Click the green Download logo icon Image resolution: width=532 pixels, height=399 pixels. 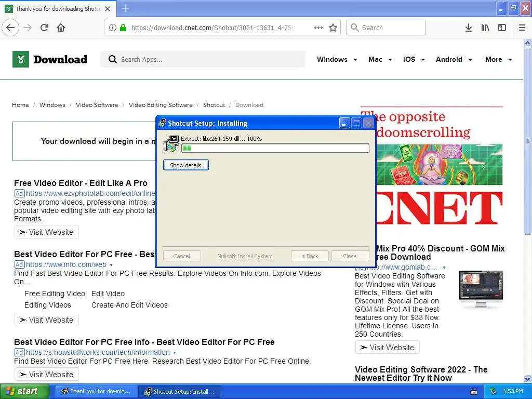pyautogui.click(x=21, y=59)
